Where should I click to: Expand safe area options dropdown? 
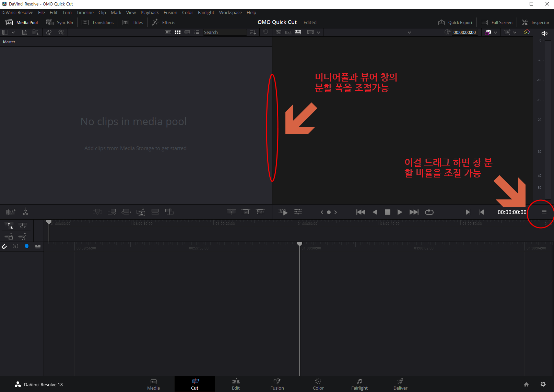click(x=319, y=32)
